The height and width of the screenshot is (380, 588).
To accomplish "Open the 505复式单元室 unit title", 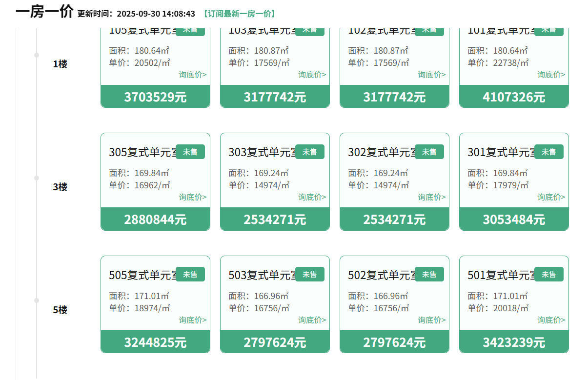I will 142,275.
